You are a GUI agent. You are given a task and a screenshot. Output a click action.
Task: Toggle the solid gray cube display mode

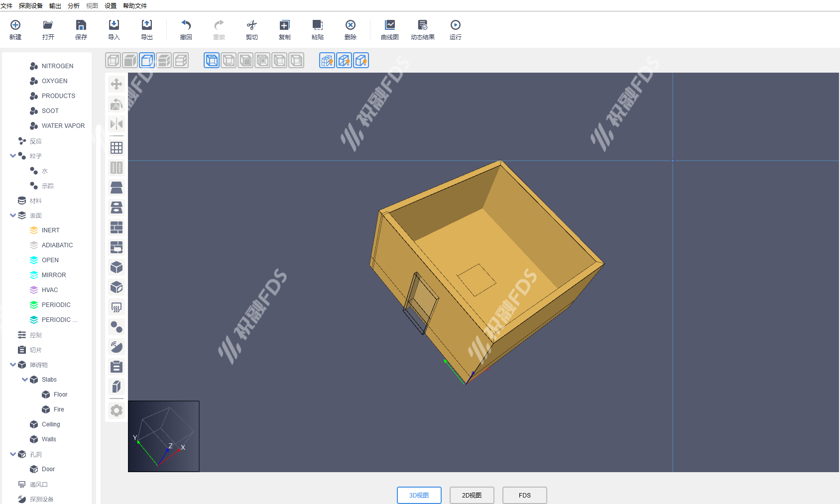pyautogui.click(x=130, y=61)
